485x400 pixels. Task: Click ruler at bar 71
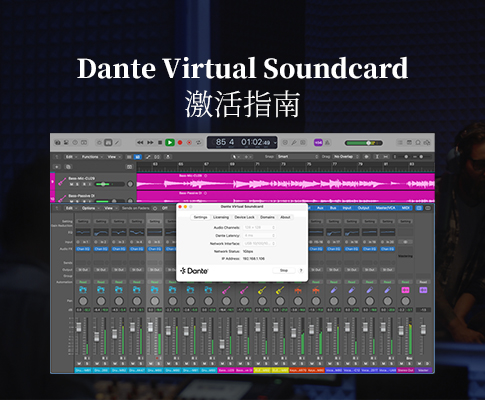pos(257,164)
